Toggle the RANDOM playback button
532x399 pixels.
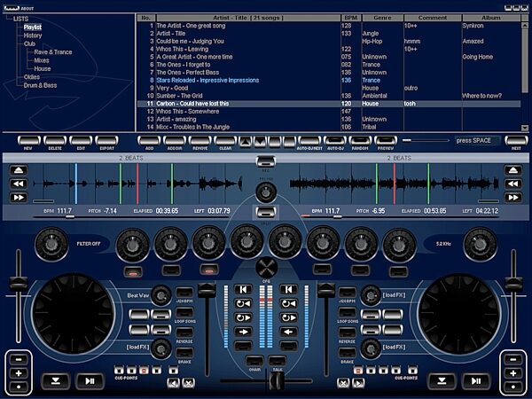coord(360,140)
